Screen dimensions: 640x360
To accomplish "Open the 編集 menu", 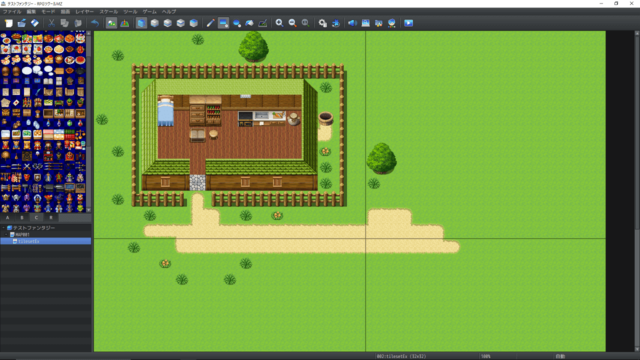I will click(31, 12).
